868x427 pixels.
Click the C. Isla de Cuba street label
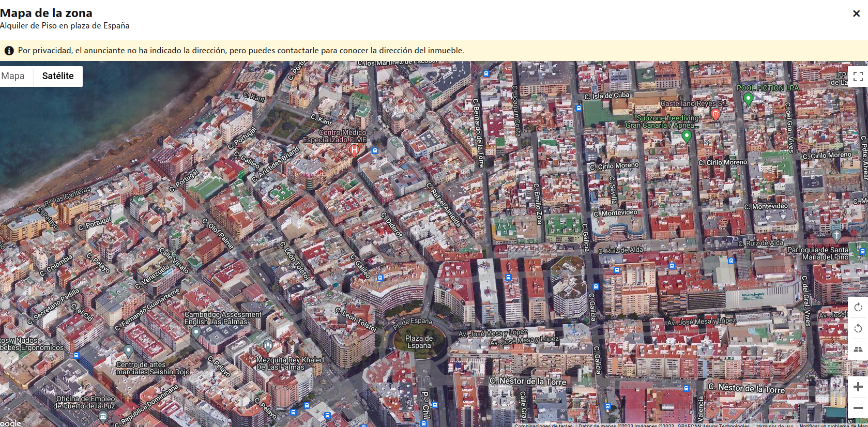[607, 96]
